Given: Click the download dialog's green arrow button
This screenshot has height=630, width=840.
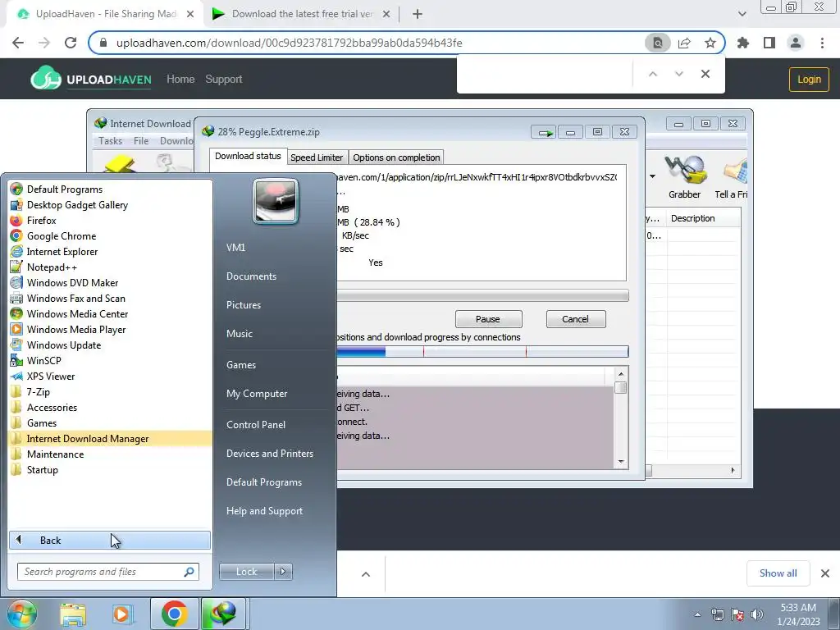Looking at the screenshot, I should 545,132.
